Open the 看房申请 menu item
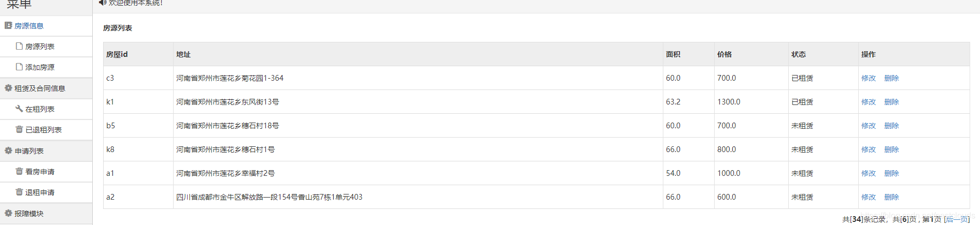Image resolution: width=980 pixels, height=225 pixels. 40,172
